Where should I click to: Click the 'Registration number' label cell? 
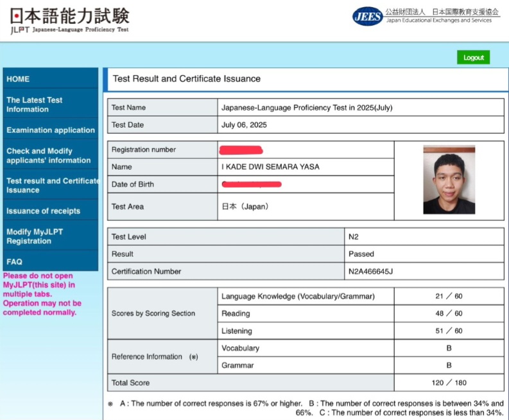162,150
